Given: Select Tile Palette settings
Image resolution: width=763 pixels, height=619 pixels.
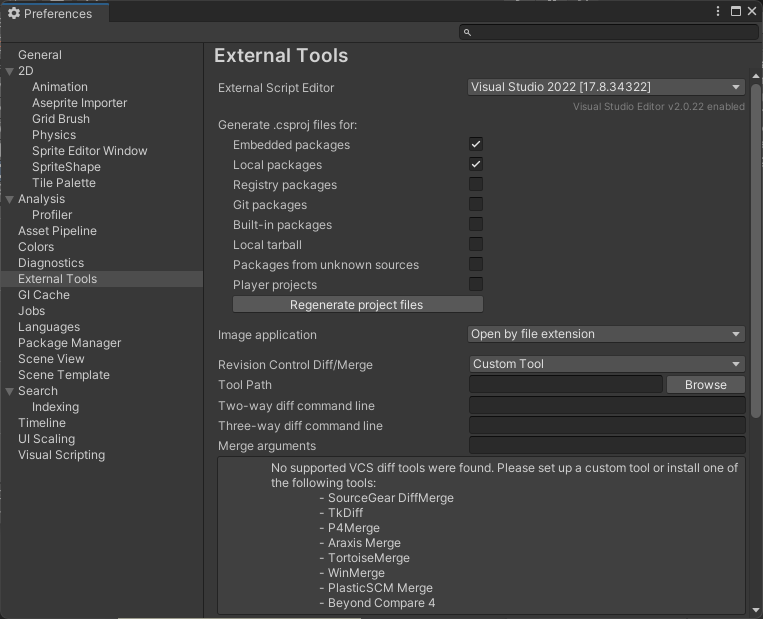Looking at the screenshot, I should 64,183.
